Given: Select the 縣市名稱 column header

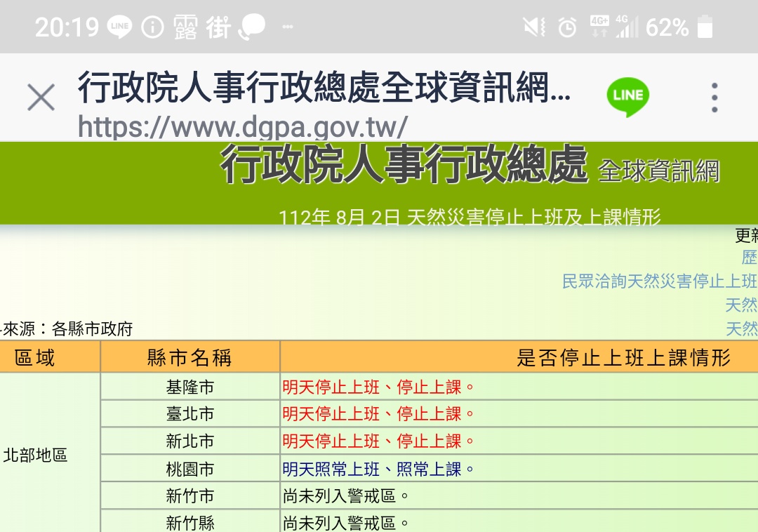Looking at the screenshot, I should point(189,358).
